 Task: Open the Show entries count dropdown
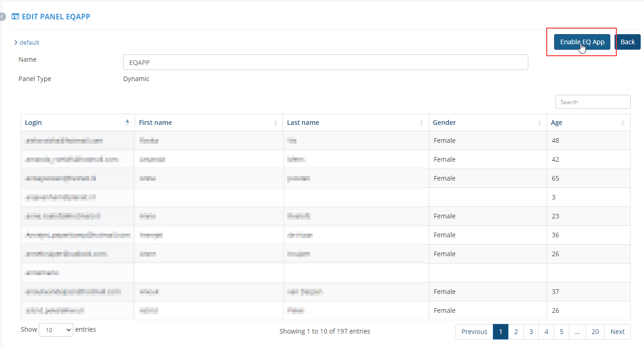tap(56, 330)
